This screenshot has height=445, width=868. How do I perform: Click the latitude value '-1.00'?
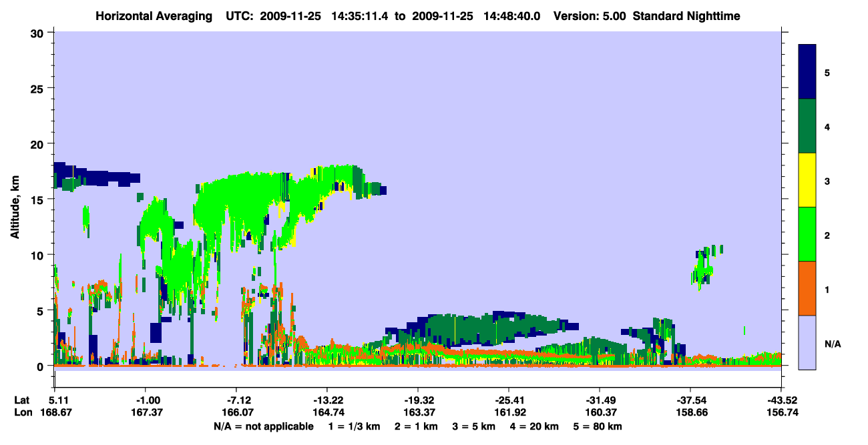point(146,400)
